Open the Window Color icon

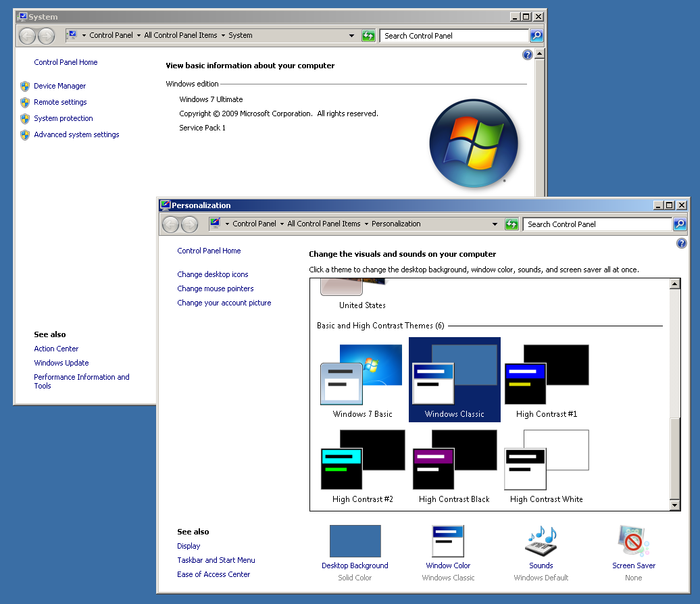(448, 542)
